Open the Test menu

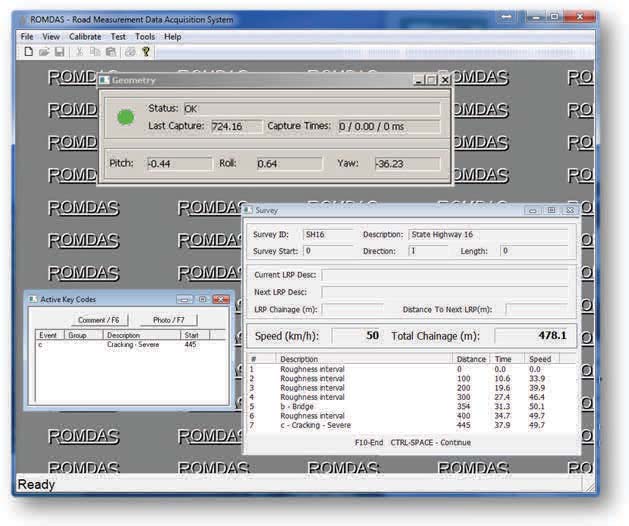coord(119,36)
